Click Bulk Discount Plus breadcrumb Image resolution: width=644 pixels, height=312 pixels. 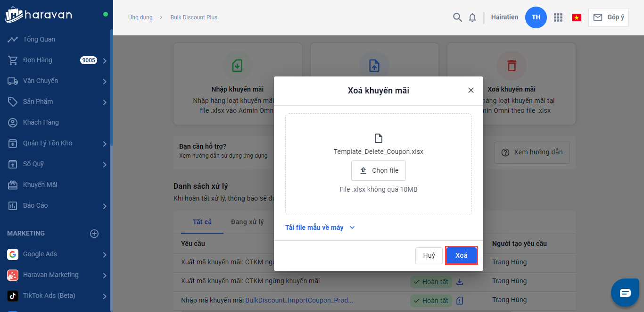coord(194,17)
